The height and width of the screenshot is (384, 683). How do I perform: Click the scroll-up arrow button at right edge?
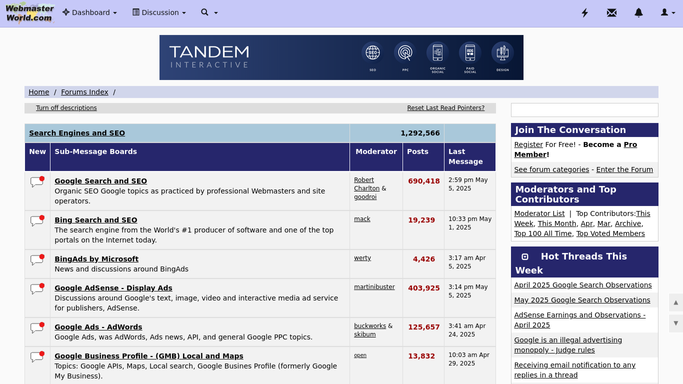676,303
